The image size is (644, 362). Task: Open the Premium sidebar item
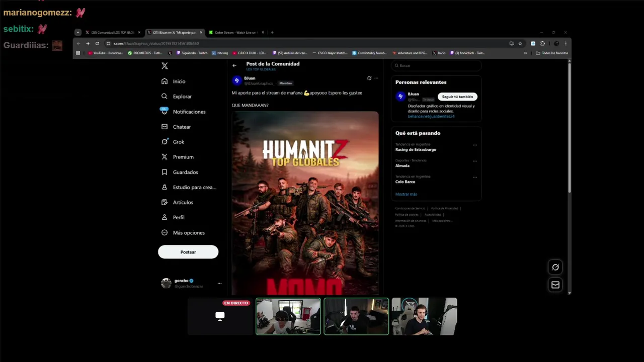tap(177, 157)
